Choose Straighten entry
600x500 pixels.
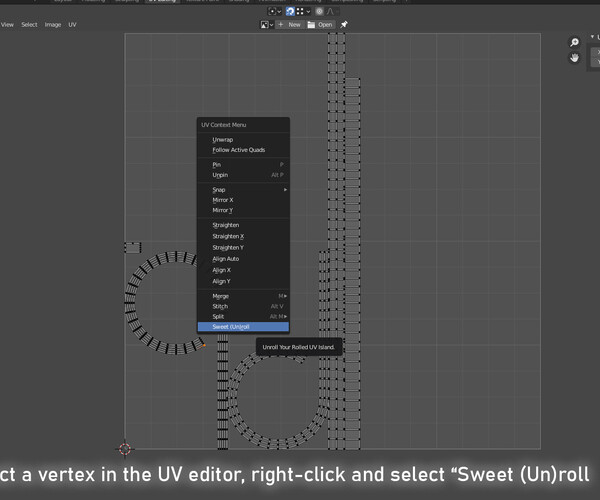(x=243, y=225)
